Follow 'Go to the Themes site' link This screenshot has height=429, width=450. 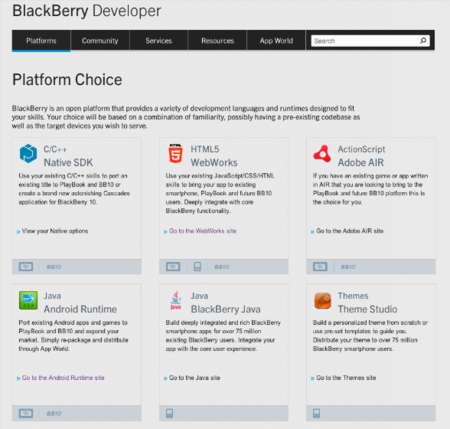coord(346,378)
